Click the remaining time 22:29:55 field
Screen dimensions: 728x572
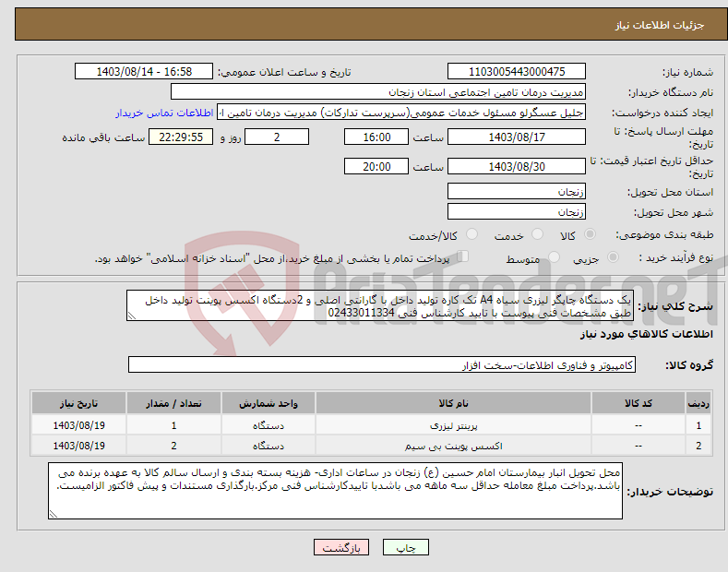click(181, 137)
